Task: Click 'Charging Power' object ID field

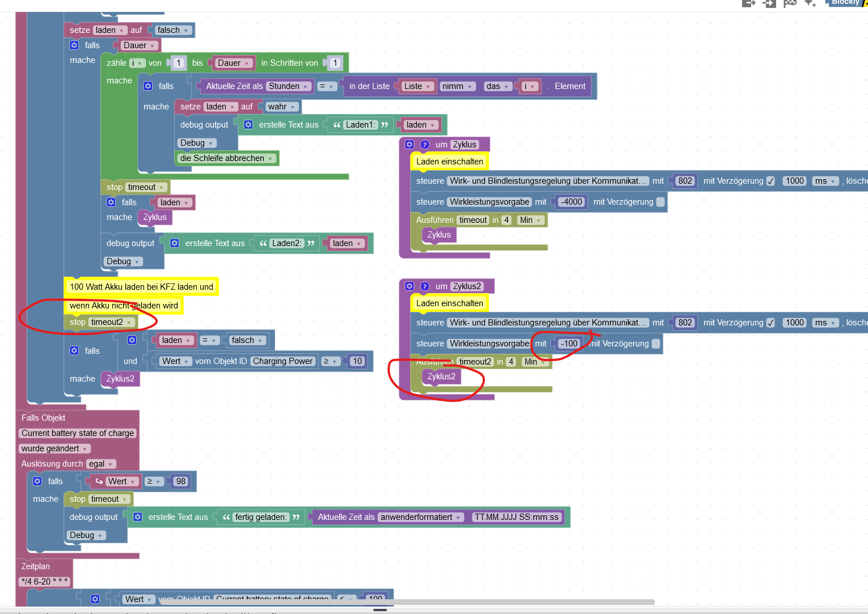Action: pos(283,361)
